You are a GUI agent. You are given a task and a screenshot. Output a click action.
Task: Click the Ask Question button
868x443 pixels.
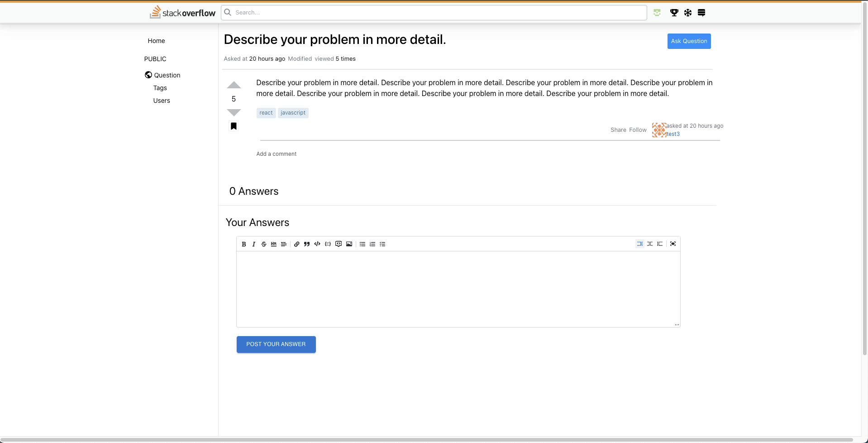689,41
